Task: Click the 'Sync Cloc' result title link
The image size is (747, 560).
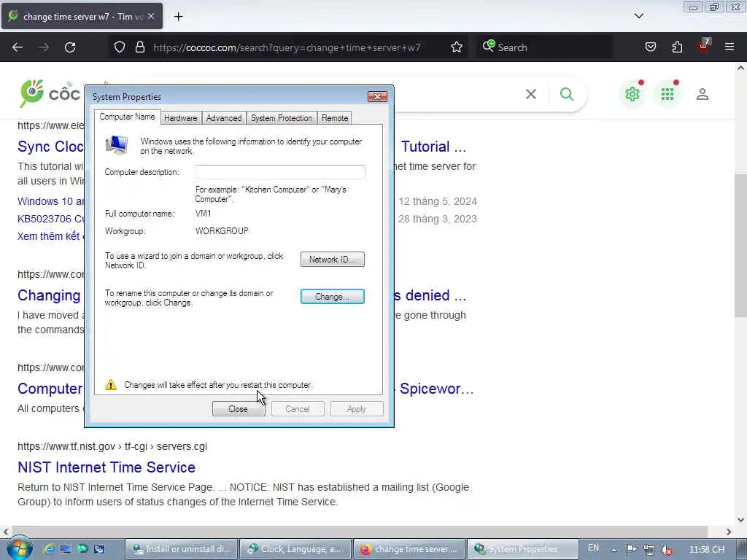Action: click(x=50, y=147)
